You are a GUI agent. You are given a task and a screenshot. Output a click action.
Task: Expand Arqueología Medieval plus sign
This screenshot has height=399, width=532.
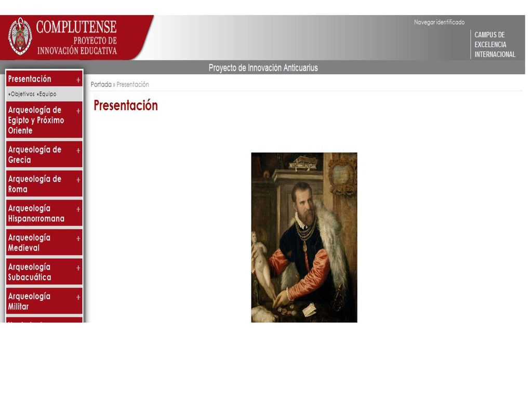pyautogui.click(x=78, y=239)
